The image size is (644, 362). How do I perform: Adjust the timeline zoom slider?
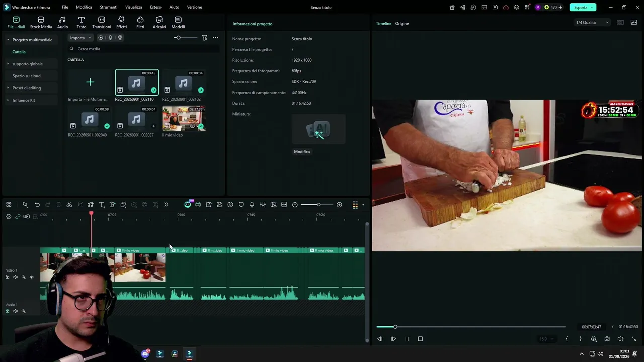[x=318, y=205]
